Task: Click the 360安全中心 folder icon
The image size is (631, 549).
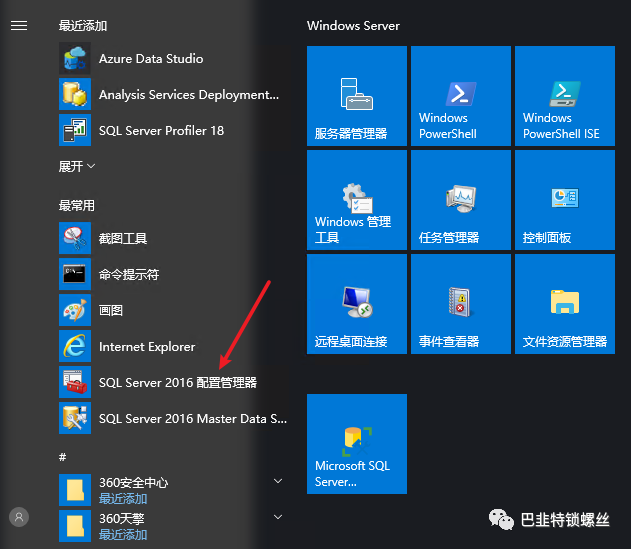Action: (75, 490)
